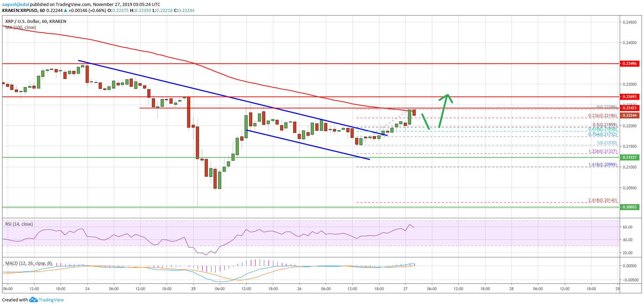Click the red 0.23496 price label
644x306 pixels.
(630, 64)
